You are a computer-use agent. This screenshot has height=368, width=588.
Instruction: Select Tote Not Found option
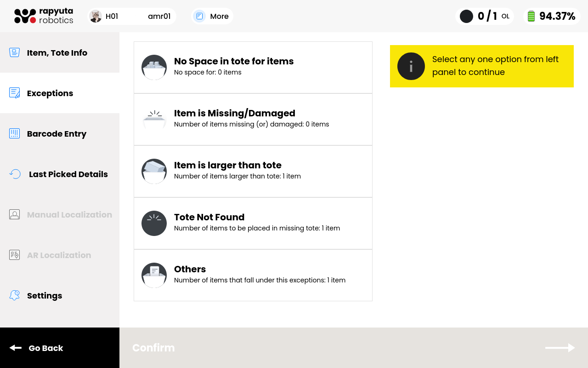[x=253, y=223]
